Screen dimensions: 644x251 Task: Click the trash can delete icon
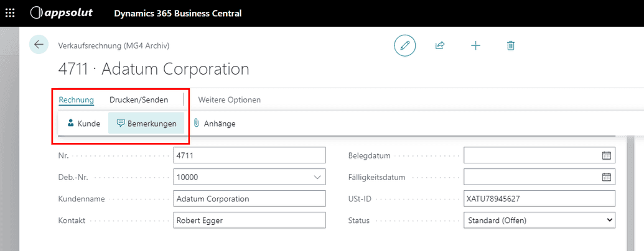point(511,45)
